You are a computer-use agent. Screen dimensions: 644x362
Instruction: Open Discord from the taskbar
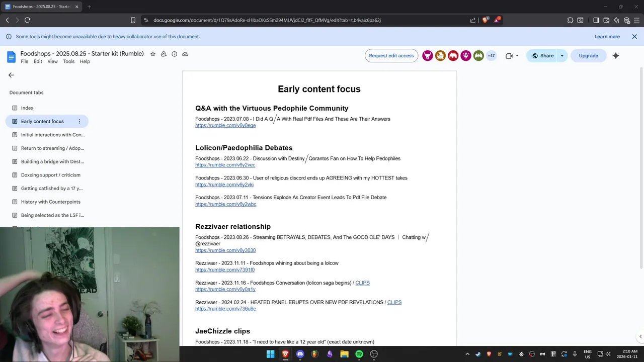[x=300, y=354]
